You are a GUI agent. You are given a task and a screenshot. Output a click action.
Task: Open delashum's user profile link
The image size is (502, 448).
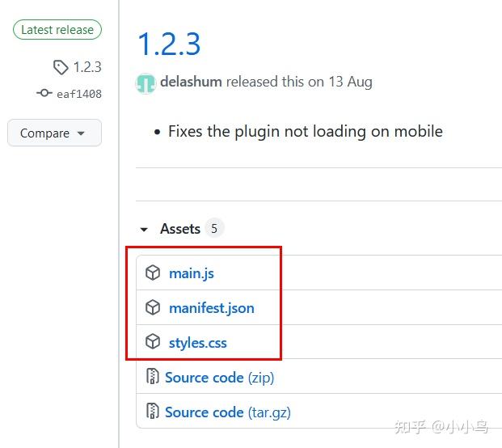191,82
